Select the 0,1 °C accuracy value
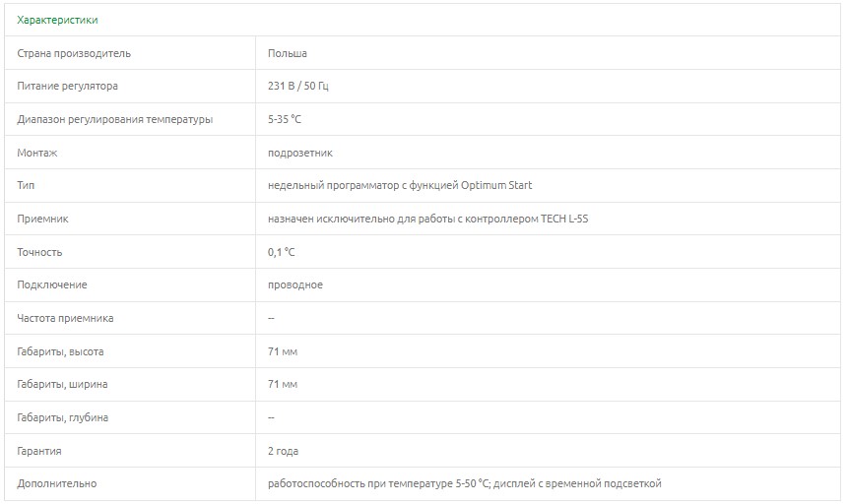Image resolution: width=847 pixels, height=504 pixels. pos(282,252)
